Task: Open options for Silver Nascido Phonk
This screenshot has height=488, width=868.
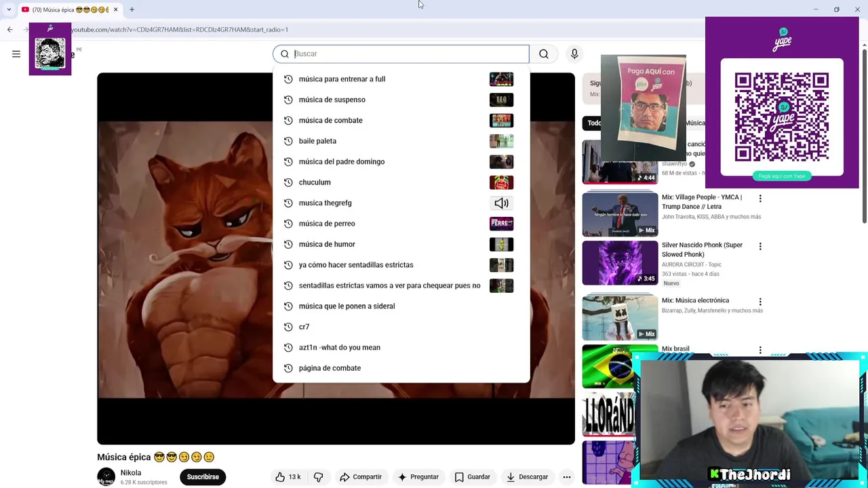Action: [x=760, y=246]
